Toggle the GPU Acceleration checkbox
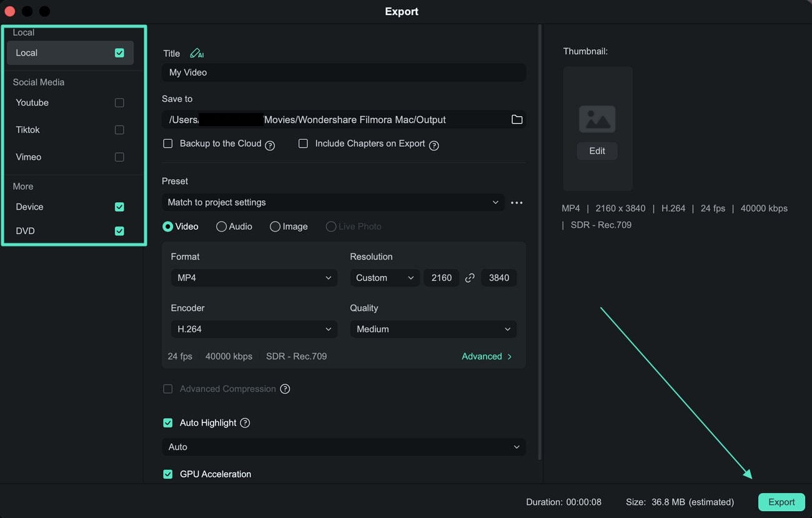Image resolution: width=812 pixels, height=518 pixels. click(167, 474)
